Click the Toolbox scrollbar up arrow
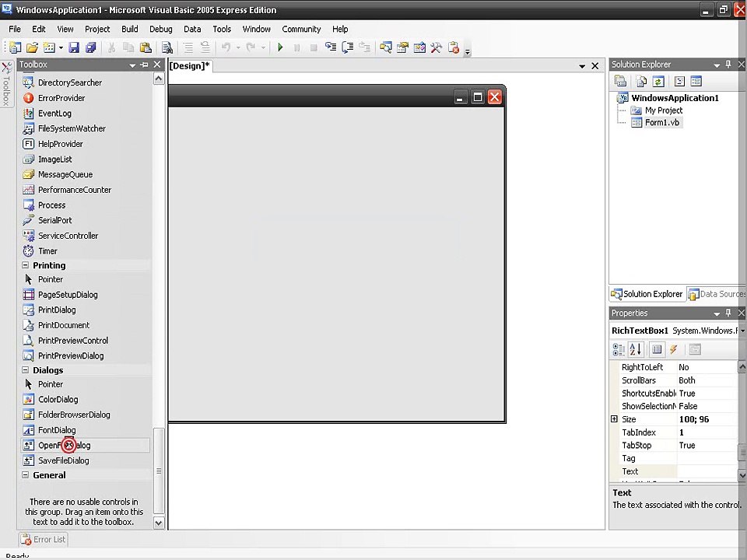 tap(159, 79)
